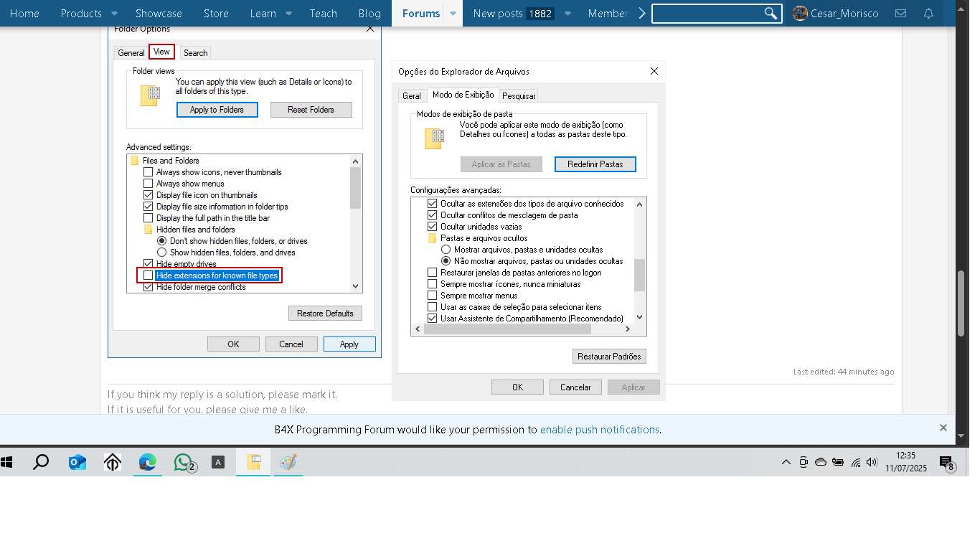Screen dimensions: 980x551
Task: Expand the Learn menu dropdown arrow
Action: click(x=288, y=14)
